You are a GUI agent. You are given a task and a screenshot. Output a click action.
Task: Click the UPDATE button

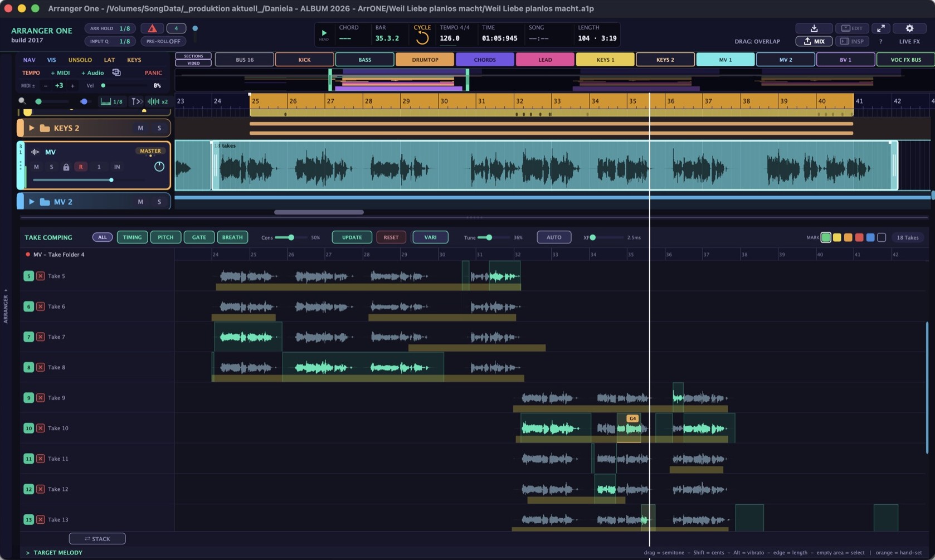pos(352,237)
